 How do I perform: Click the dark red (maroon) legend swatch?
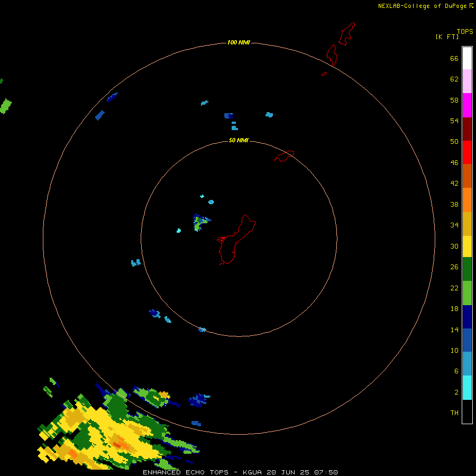467,129
